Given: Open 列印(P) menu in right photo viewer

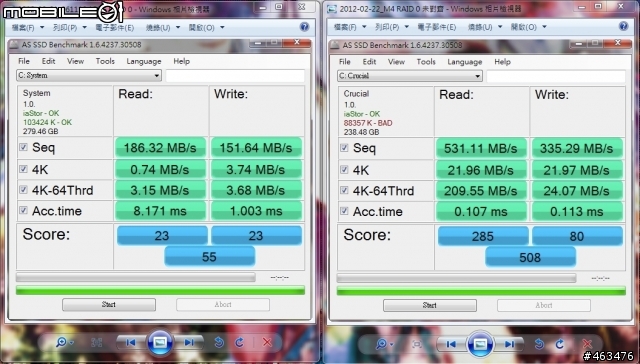Looking at the screenshot, I should (391, 27).
